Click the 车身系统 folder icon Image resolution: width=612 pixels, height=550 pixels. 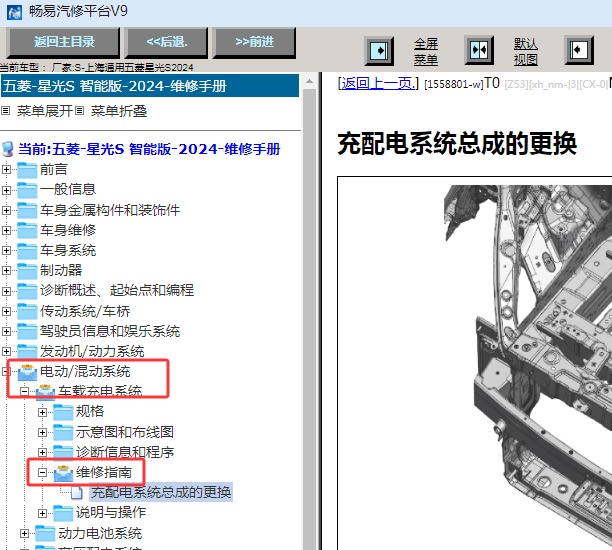tap(27, 251)
